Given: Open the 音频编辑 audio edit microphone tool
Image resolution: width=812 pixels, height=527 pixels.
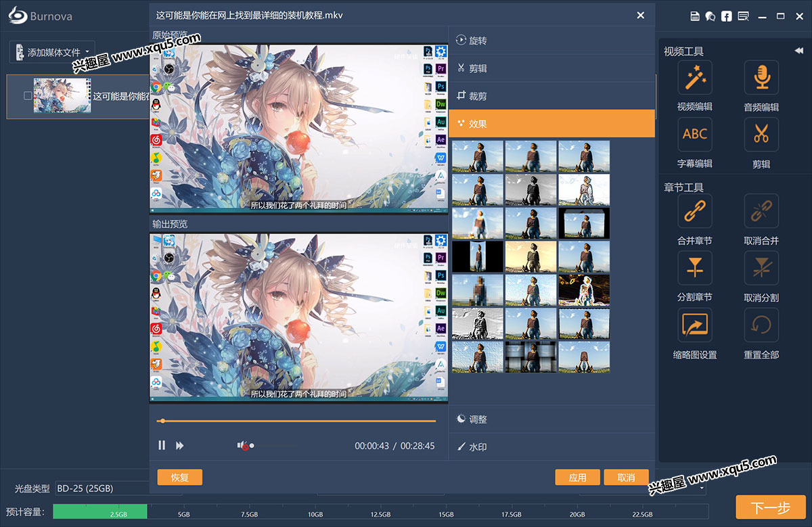Looking at the screenshot, I should point(761,78).
